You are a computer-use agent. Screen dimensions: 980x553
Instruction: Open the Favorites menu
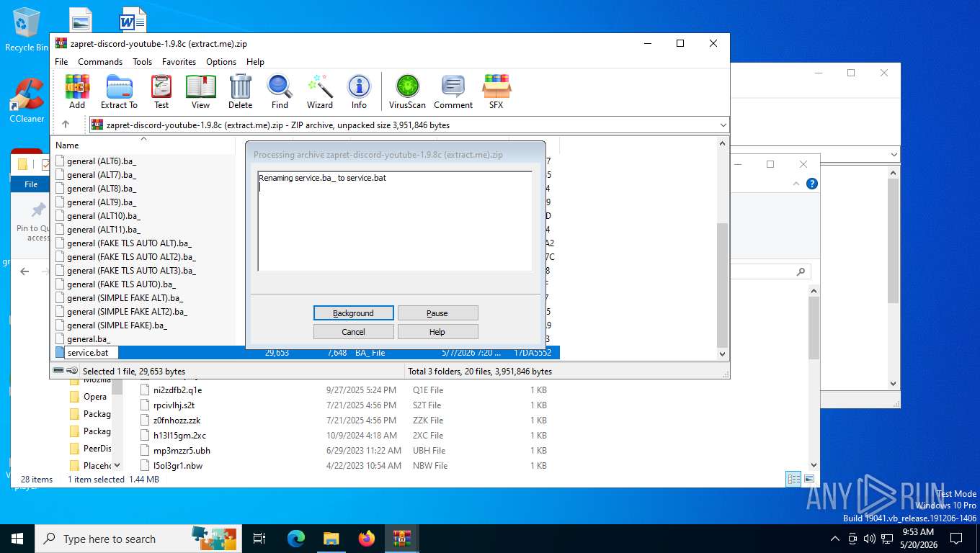[179, 62]
